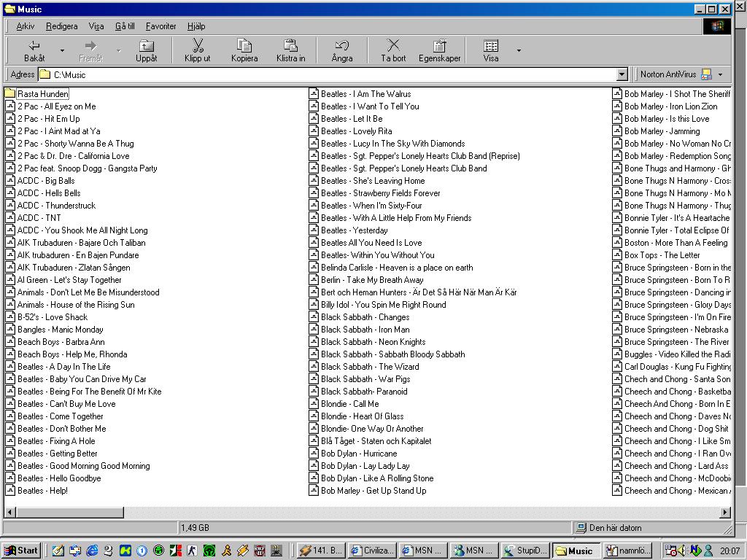
Task: Click the horizontal scrollbar left arrow
Action: point(10,513)
